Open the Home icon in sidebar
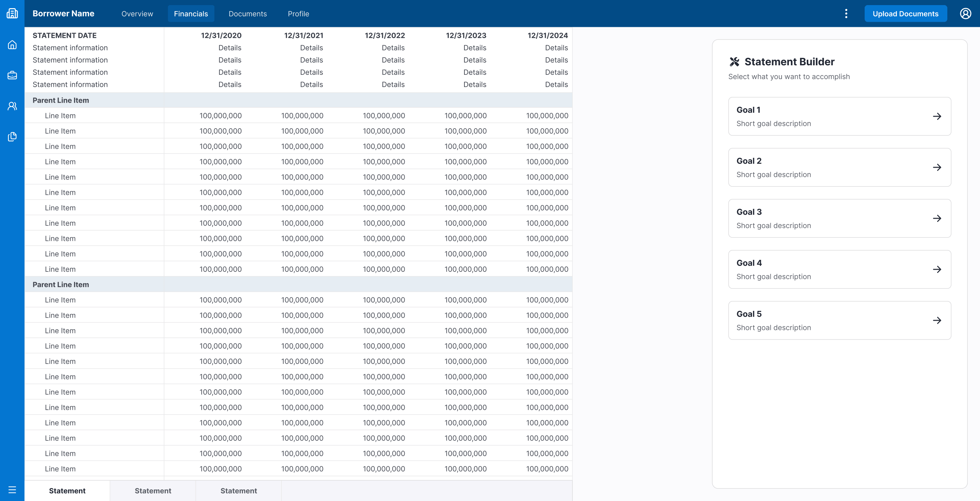Image resolution: width=980 pixels, height=501 pixels. 12,45
